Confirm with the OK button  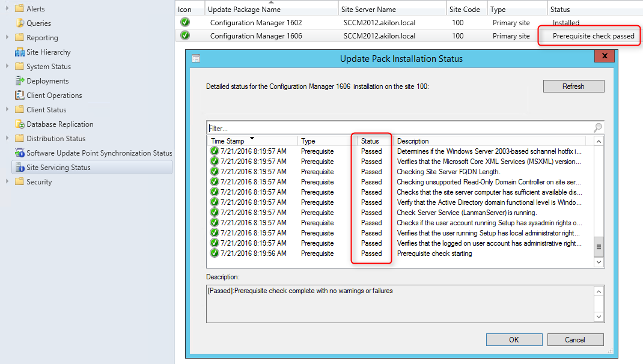(x=514, y=340)
